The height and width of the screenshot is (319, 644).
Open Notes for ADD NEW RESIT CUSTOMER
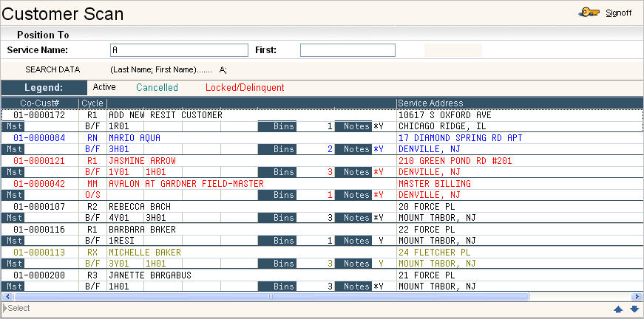353,126
